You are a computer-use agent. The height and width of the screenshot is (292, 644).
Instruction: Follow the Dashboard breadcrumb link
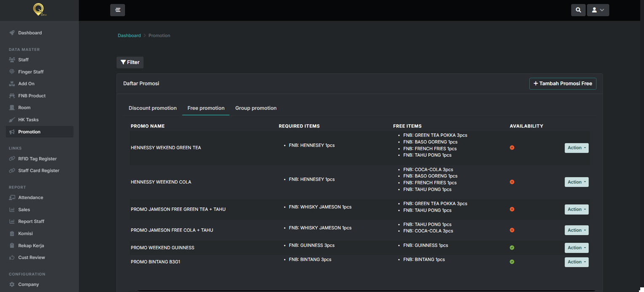click(129, 35)
